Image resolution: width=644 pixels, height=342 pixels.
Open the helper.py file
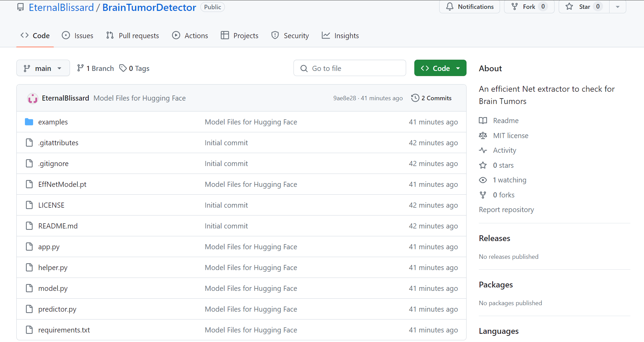[53, 268]
